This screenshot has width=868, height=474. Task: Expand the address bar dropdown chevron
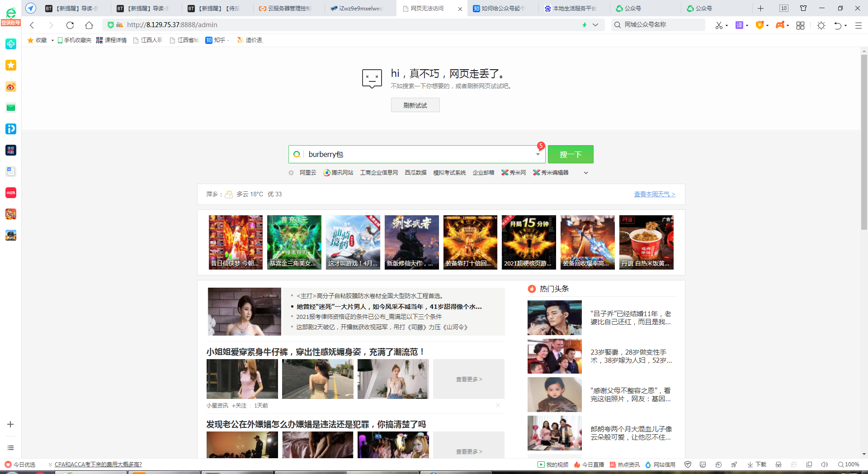click(595, 25)
